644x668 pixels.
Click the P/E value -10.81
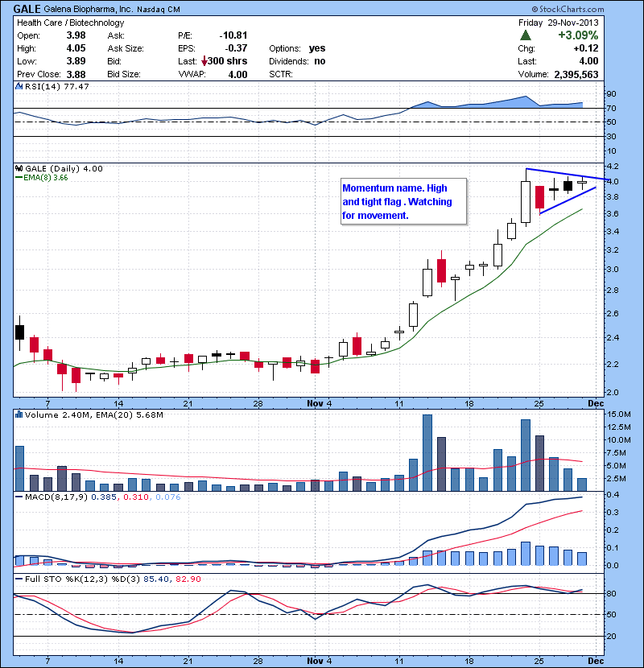pos(233,35)
